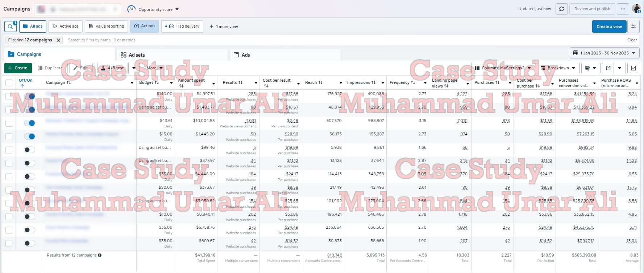Click the export share icon in toolbar
Screen dimensions: 644x273
608,68
